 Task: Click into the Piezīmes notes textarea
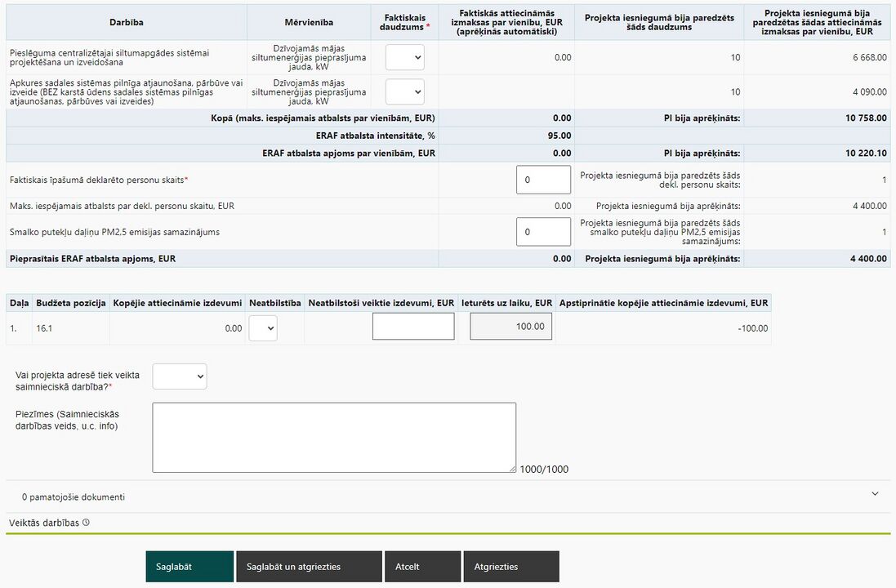(334, 437)
